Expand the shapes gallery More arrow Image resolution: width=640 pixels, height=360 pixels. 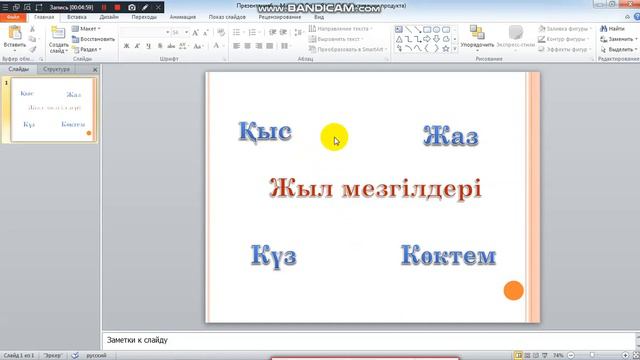click(455, 49)
